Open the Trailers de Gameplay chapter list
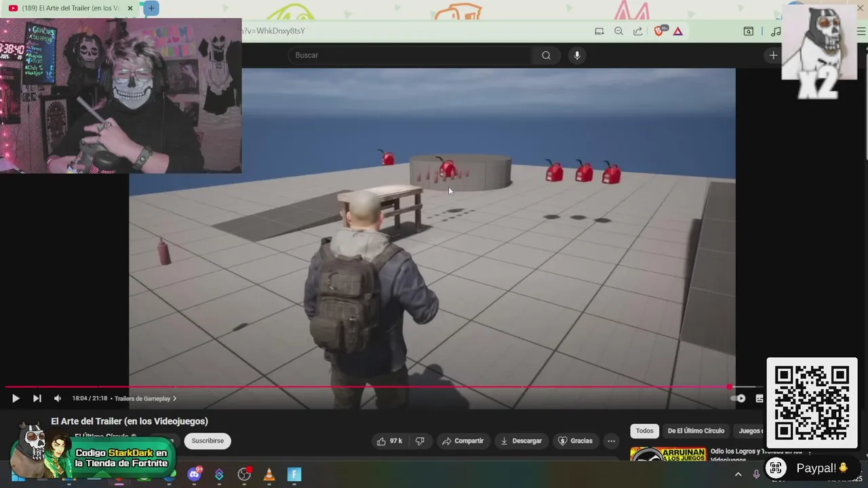Image resolution: width=868 pixels, height=488 pixels. [145, 399]
